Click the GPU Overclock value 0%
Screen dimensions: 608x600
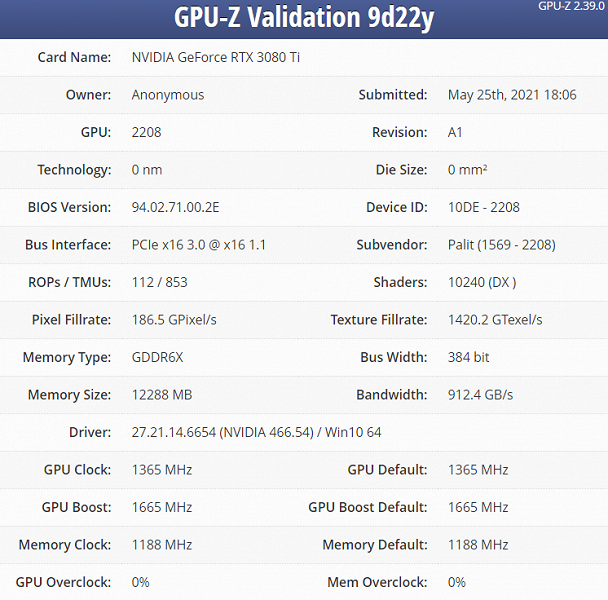[x=140, y=583]
